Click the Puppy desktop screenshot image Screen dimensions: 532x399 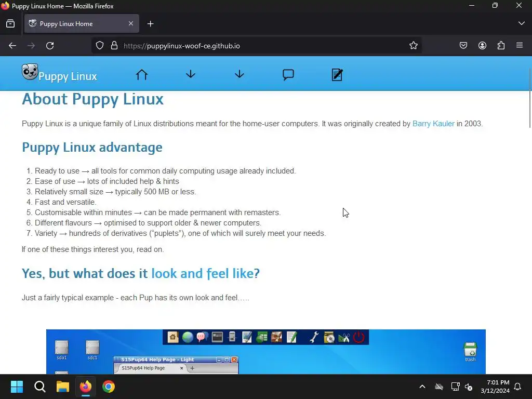click(265, 352)
